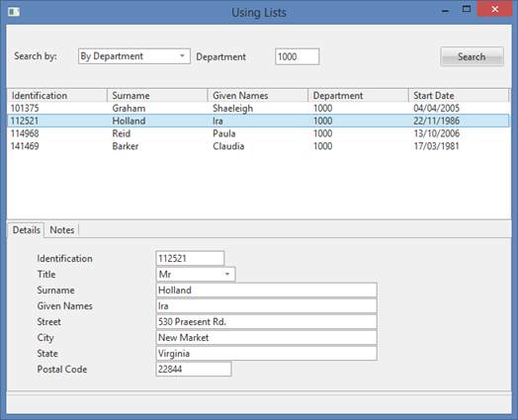Click the Search button

point(472,56)
